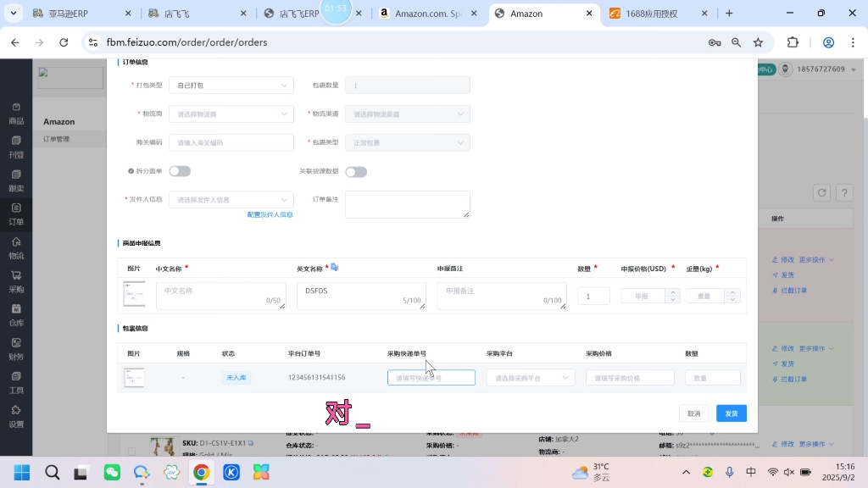
Task: Open the 仓库 section in sidebar
Action: (x=16, y=315)
